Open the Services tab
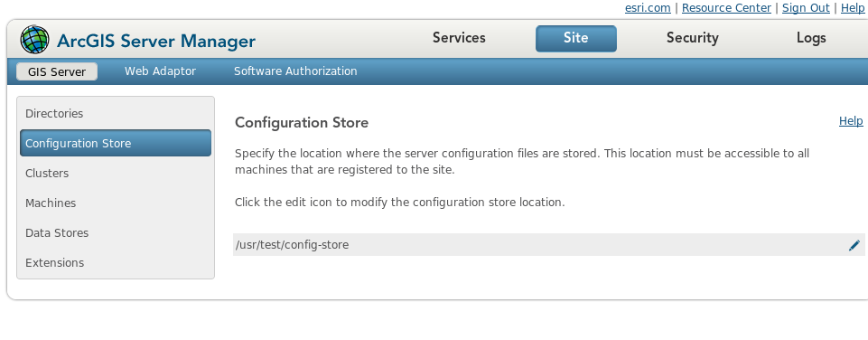Image resolution: width=868 pixels, height=340 pixels. 459,38
